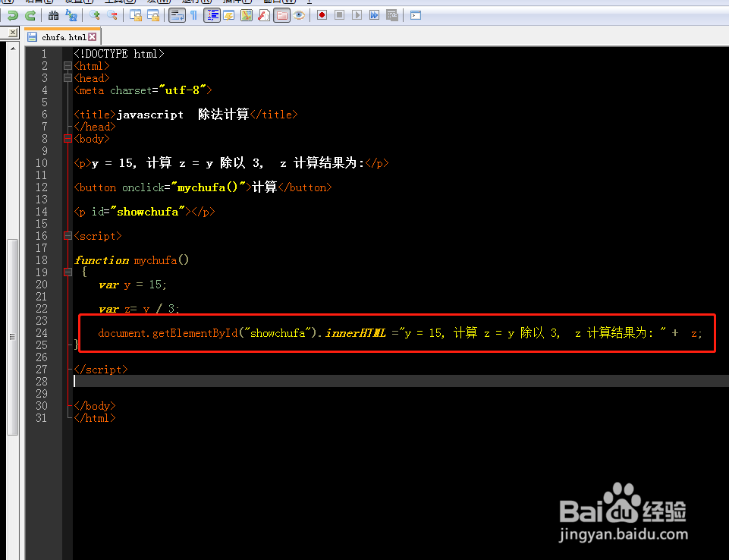
Task: Click the save icon on chufa.html tab
Action: 32,37
